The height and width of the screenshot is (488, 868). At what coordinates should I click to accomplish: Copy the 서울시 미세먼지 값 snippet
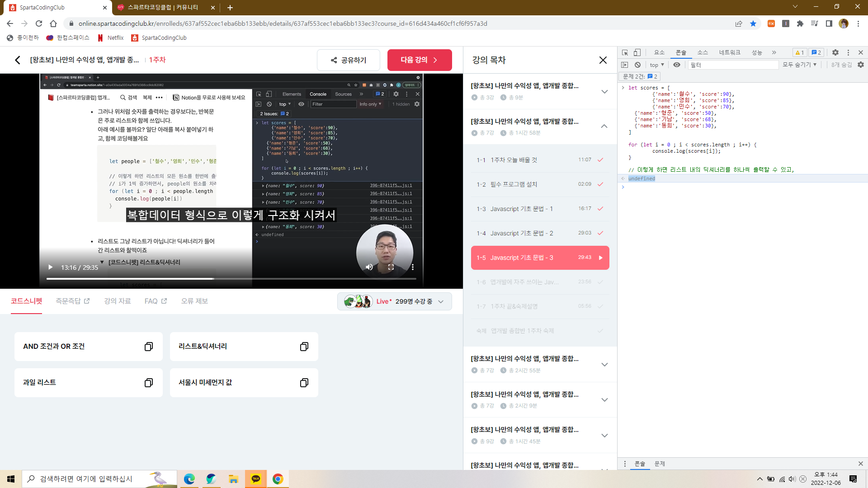click(304, 383)
